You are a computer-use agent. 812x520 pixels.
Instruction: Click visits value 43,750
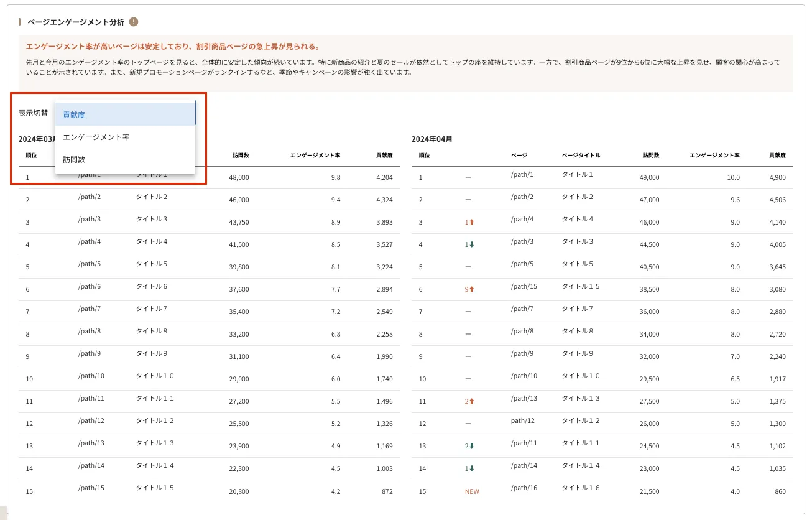coord(239,222)
